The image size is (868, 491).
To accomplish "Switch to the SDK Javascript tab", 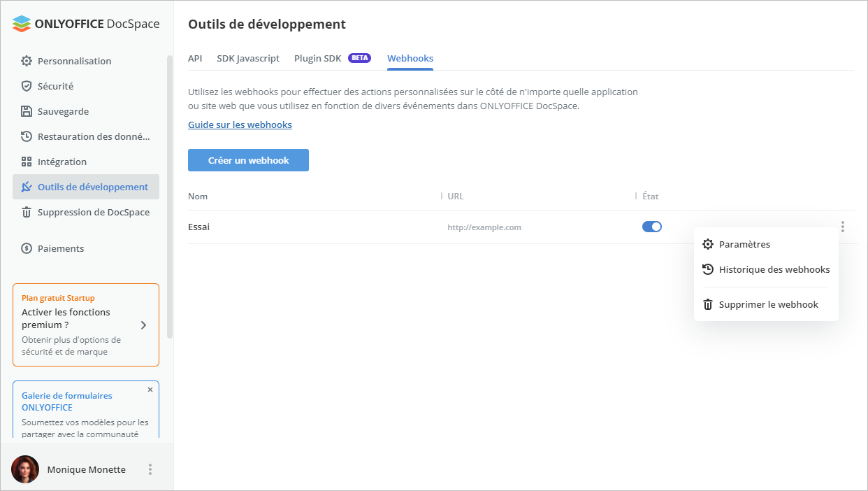I will coord(248,58).
